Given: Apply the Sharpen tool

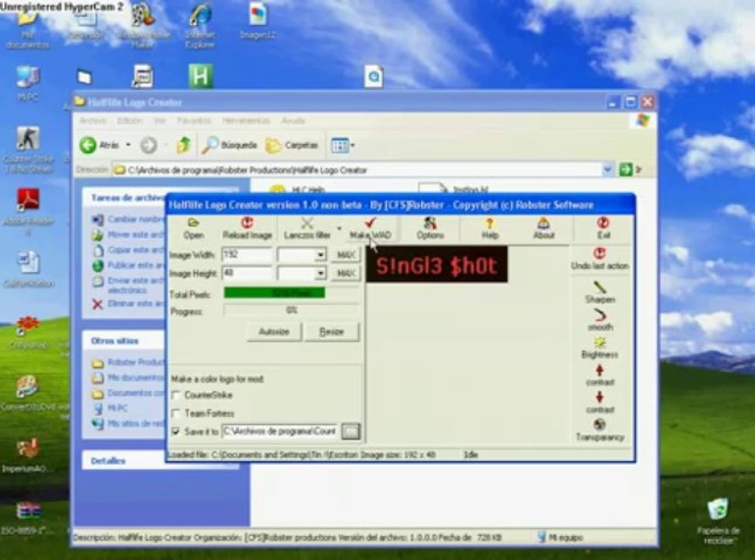Looking at the screenshot, I should (x=599, y=292).
